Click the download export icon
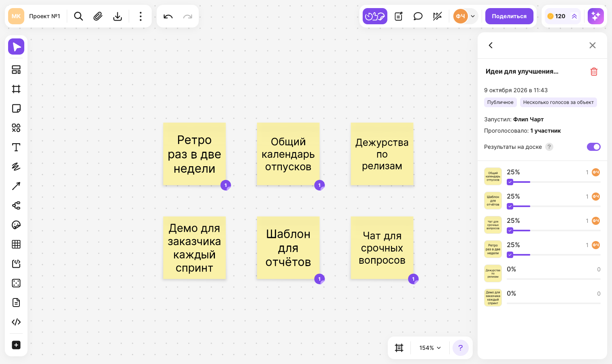 tap(117, 16)
